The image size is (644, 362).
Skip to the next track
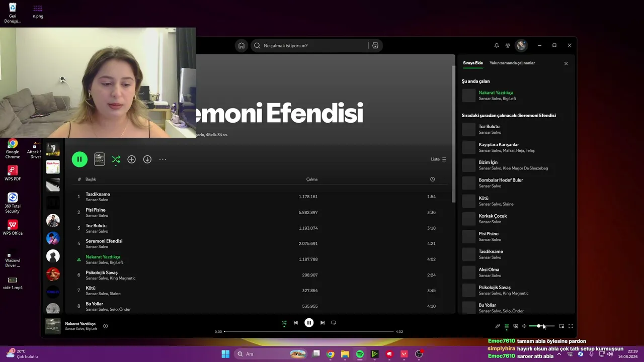click(323, 323)
